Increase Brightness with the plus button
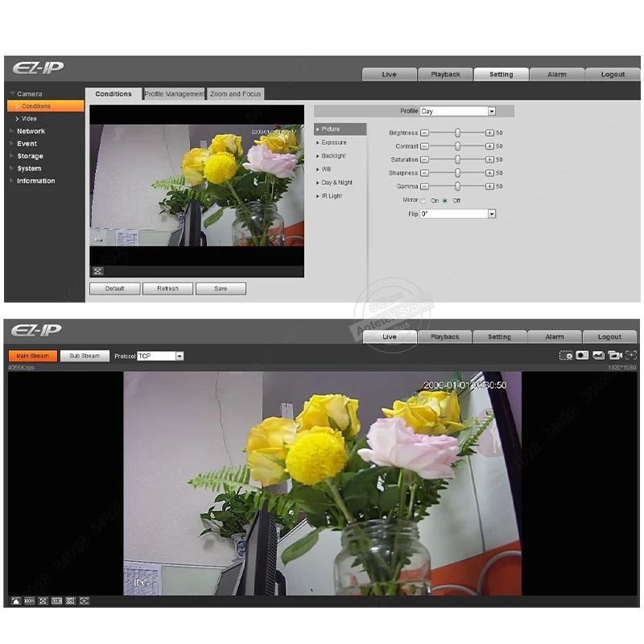 (489, 133)
